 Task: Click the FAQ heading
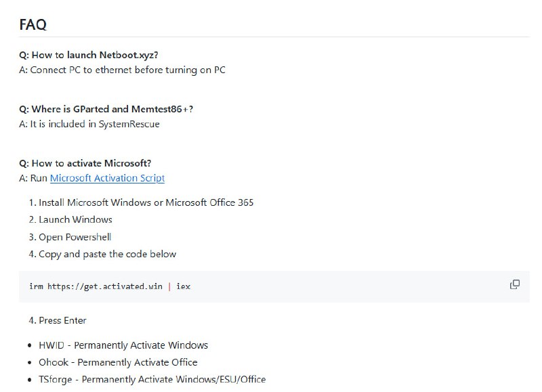tap(33, 24)
